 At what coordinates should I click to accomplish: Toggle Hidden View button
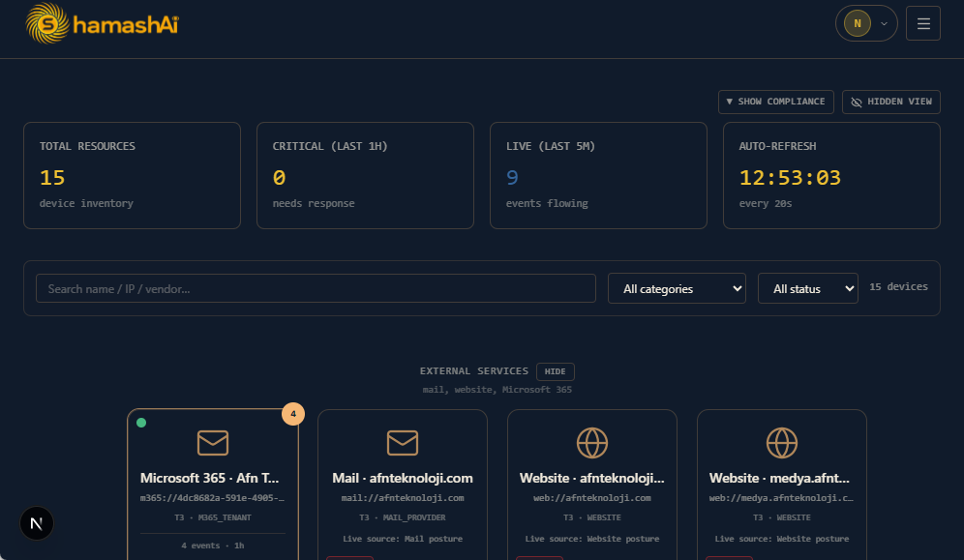pyautogui.click(x=890, y=102)
